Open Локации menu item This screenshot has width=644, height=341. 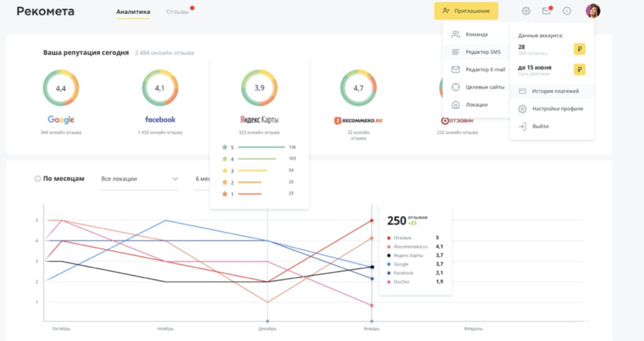coord(476,105)
